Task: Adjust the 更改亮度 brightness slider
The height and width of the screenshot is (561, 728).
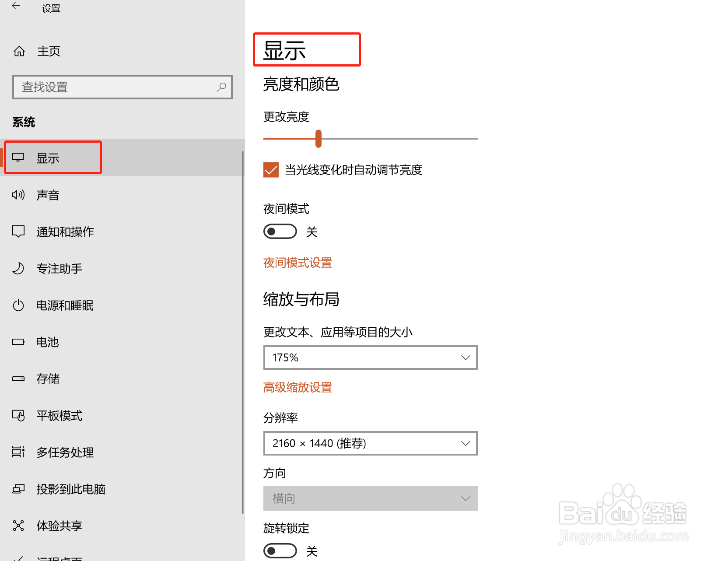Action: coord(319,138)
